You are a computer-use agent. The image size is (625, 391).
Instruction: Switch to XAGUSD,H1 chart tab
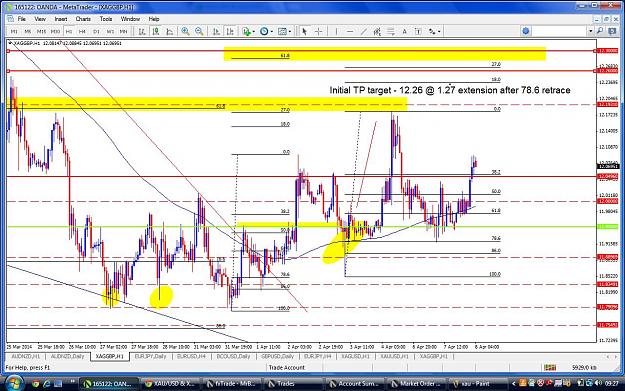[355, 356]
